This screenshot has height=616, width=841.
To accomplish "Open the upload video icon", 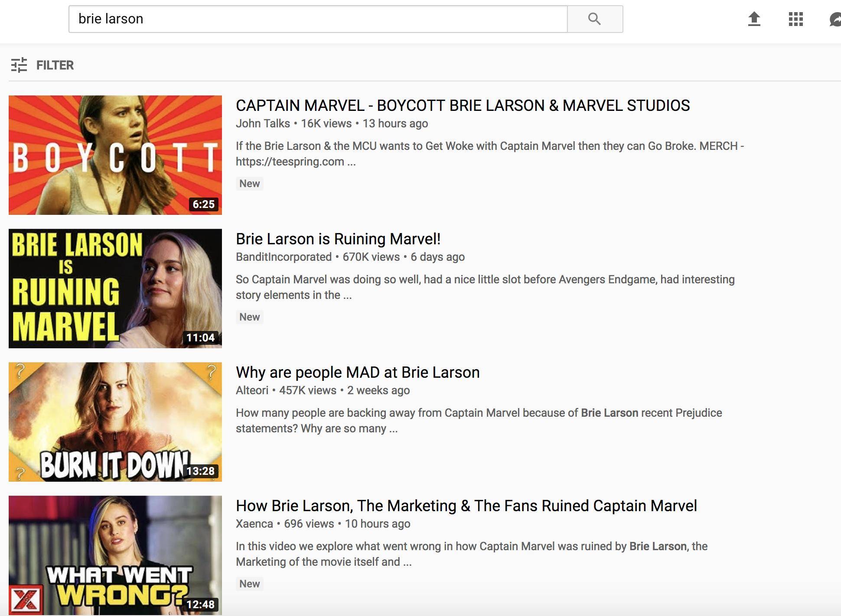I will pos(754,19).
